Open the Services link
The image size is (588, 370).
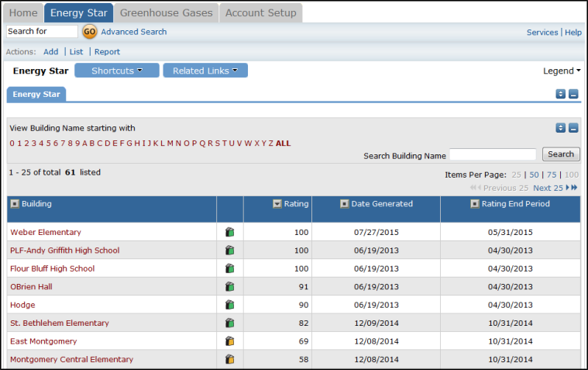click(542, 33)
